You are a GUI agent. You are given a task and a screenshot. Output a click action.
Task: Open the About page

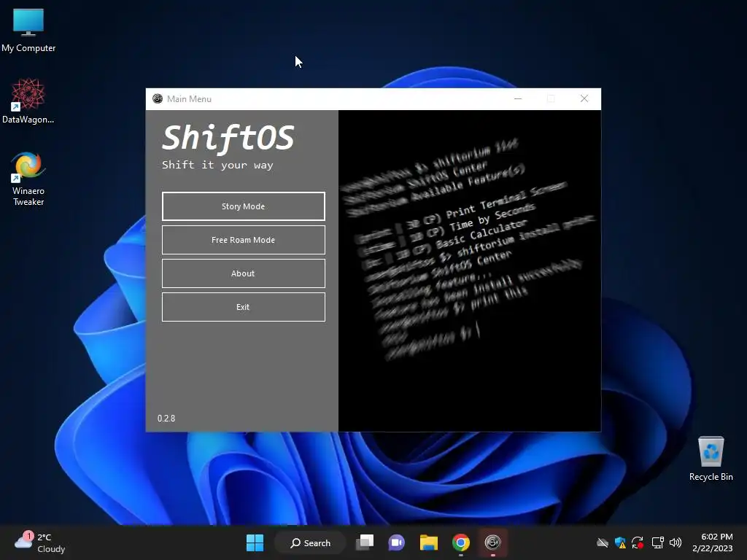click(x=244, y=273)
